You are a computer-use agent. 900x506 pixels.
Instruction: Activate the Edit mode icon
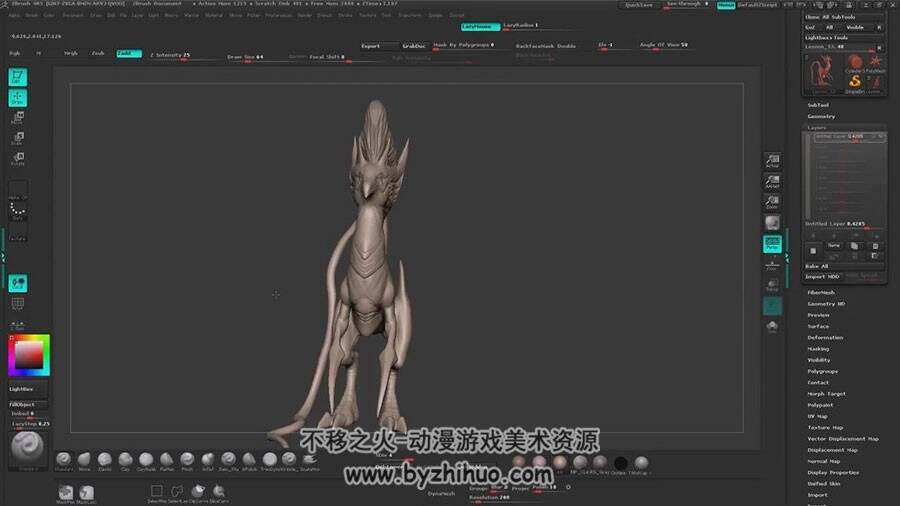click(17, 77)
